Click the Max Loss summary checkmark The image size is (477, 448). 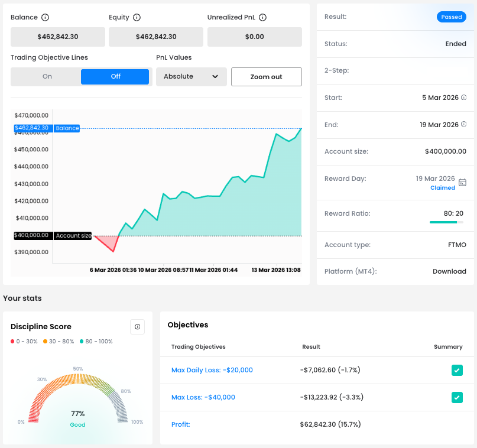(456, 398)
